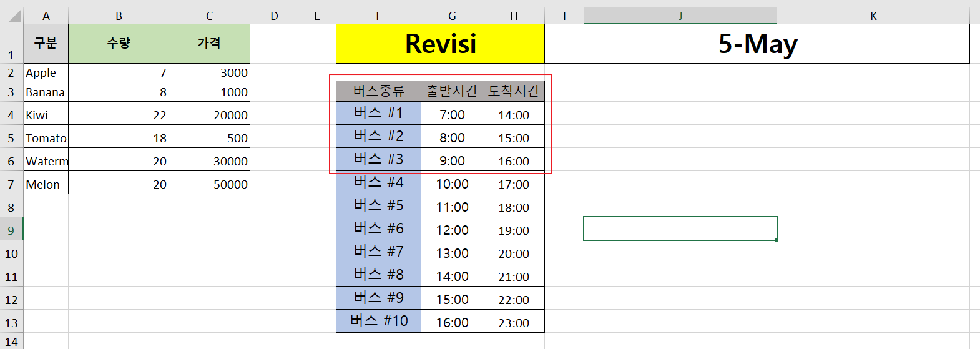The height and width of the screenshot is (349, 980).
Task: Select the 버스 #4 cell
Action: click(x=378, y=182)
